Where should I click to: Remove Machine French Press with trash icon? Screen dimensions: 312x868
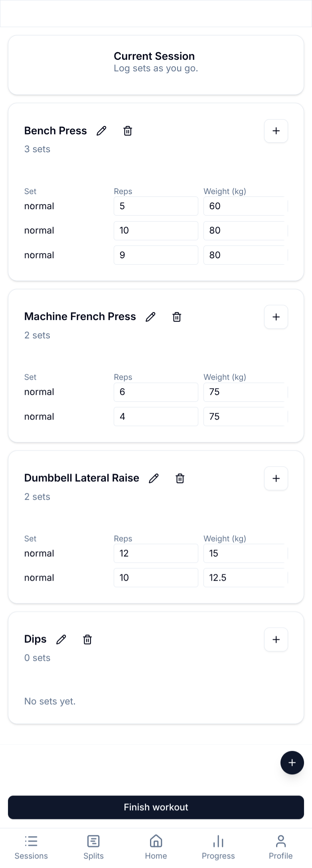(177, 317)
